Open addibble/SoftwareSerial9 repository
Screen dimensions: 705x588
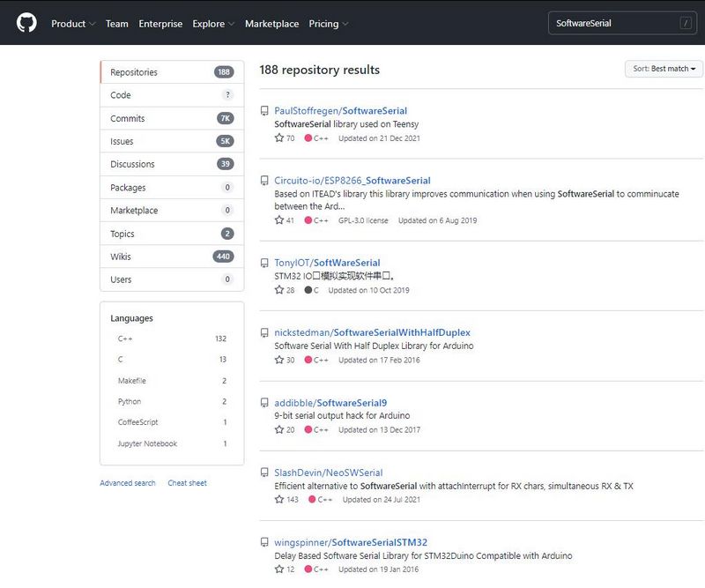click(x=330, y=403)
